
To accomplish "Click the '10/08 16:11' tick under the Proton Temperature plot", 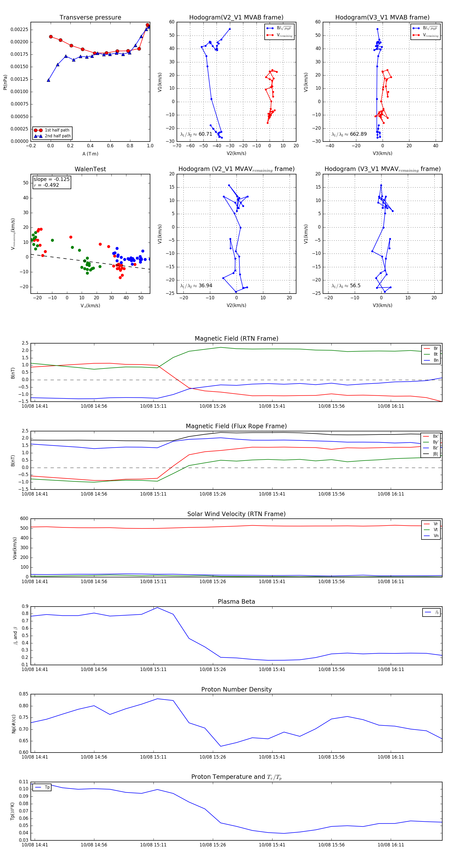I will [x=390, y=845].
